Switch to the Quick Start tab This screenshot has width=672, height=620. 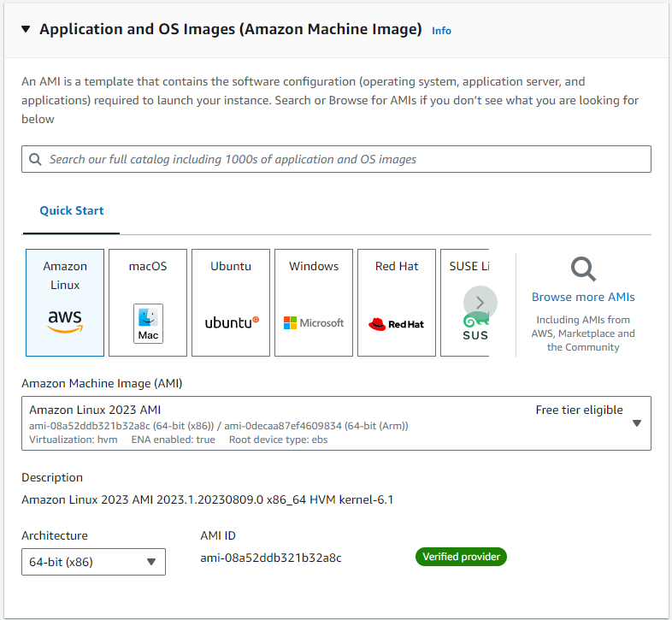click(72, 210)
